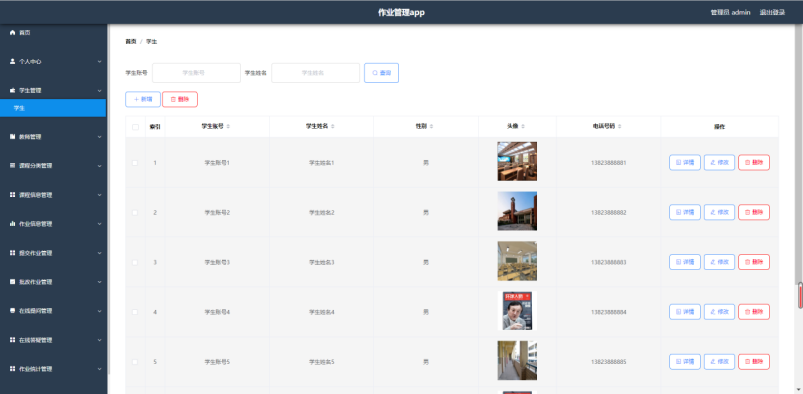Click the 学生姓名 search input field
The width and height of the screenshot is (803, 394).
(315, 73)
